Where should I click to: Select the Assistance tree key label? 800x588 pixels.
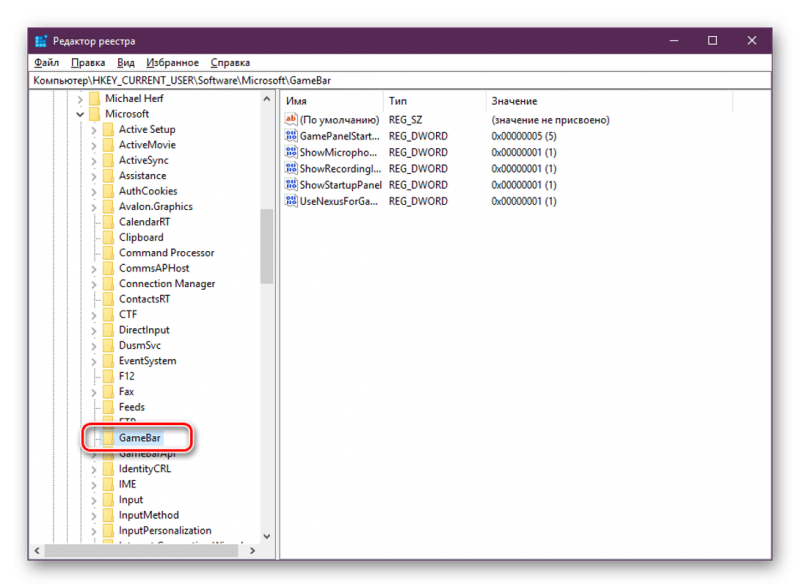(x=142, y=176)
